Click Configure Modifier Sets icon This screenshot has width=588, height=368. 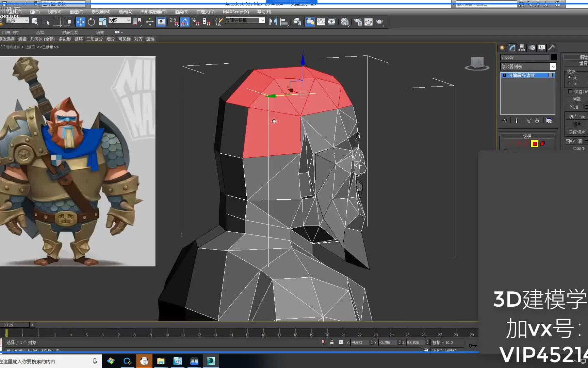tap(549, 121)
